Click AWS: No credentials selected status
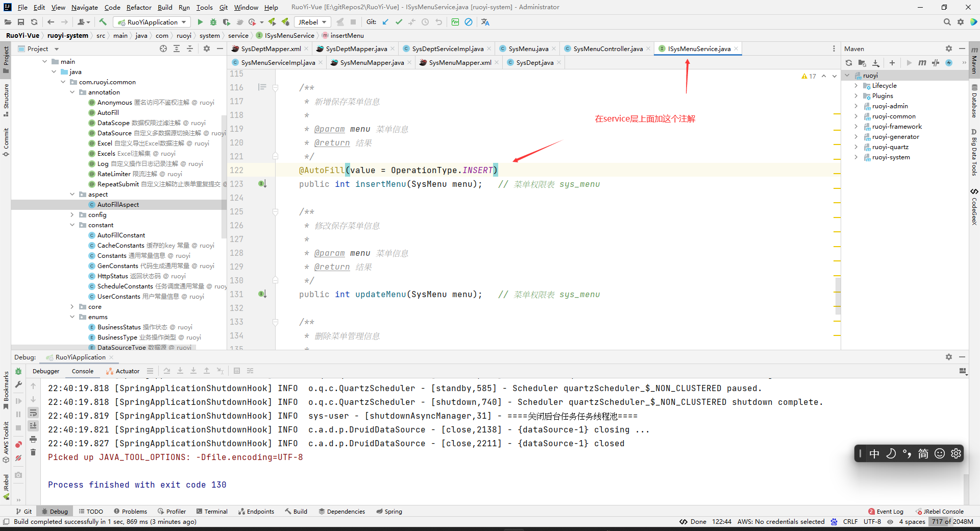Image resolution: width=980 pixels, height=531 pixels. (x=781, y=521)
